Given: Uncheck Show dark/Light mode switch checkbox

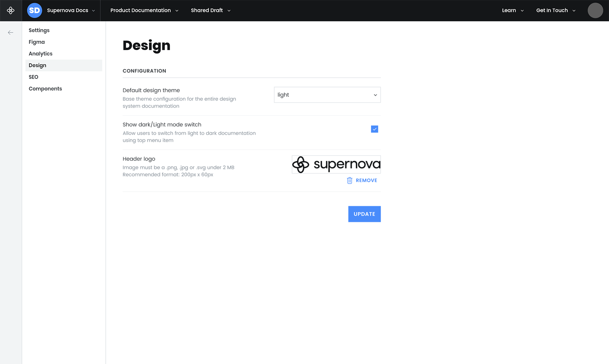Looking at the screenshot, I should (374, 129).
